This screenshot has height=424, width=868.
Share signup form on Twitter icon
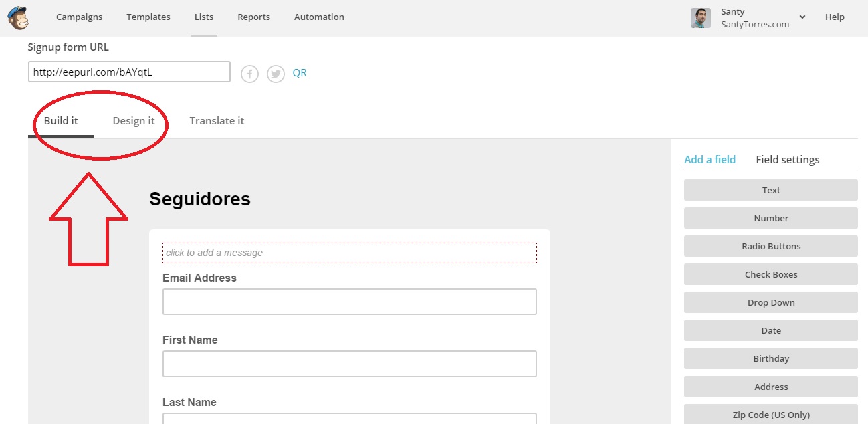(x=276, y=74)
